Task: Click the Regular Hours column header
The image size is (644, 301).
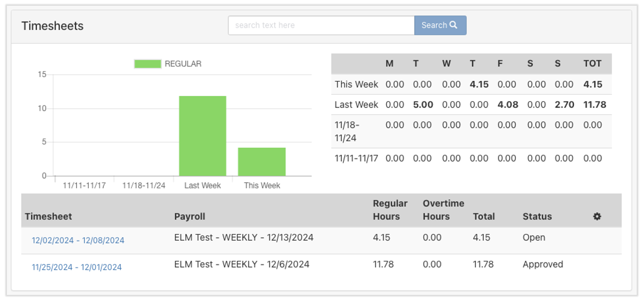Action: (390, 210)
